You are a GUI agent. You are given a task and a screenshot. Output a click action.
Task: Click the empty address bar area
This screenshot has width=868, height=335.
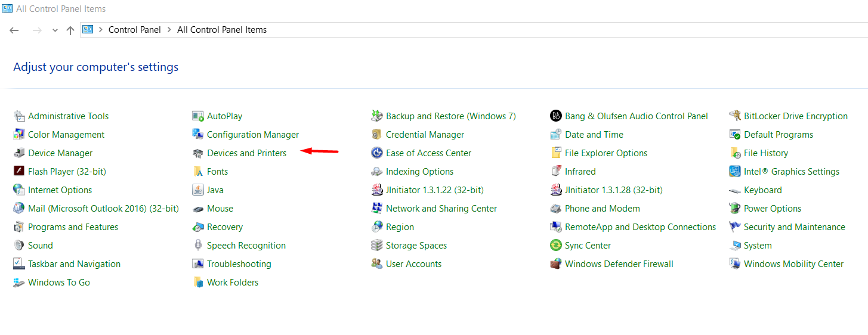[x=537, y=30]
